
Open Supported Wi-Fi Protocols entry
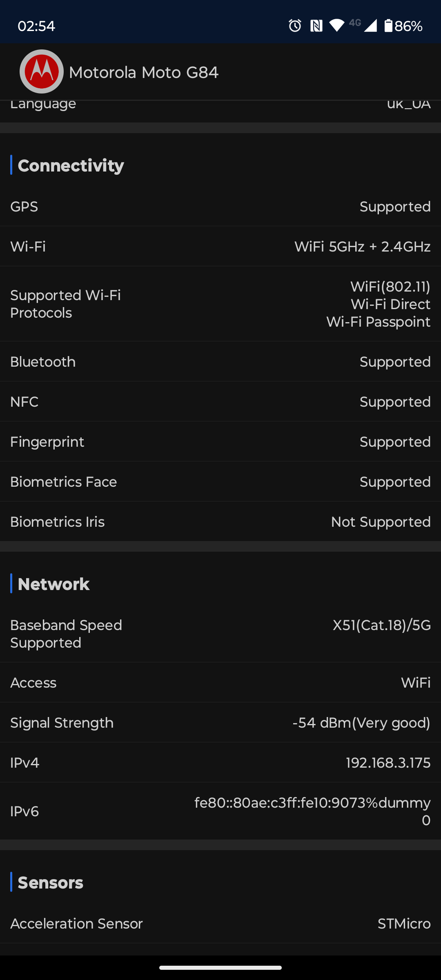(220, 304)
